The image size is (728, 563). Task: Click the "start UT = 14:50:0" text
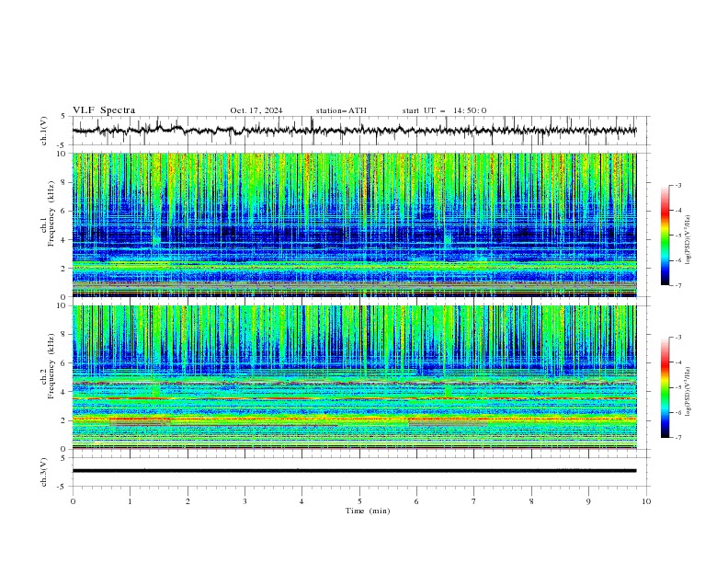(444, 110)
